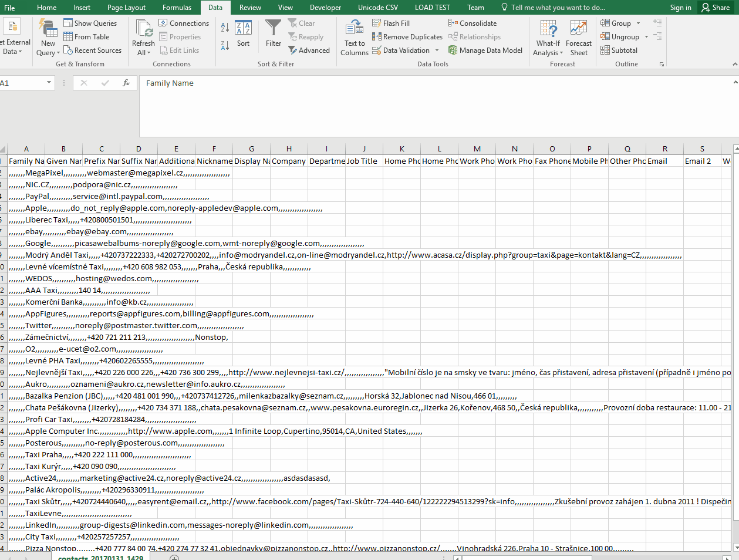
Task: Click the Enter checkmark in formula bar
Action: click(x=105, y=83)
